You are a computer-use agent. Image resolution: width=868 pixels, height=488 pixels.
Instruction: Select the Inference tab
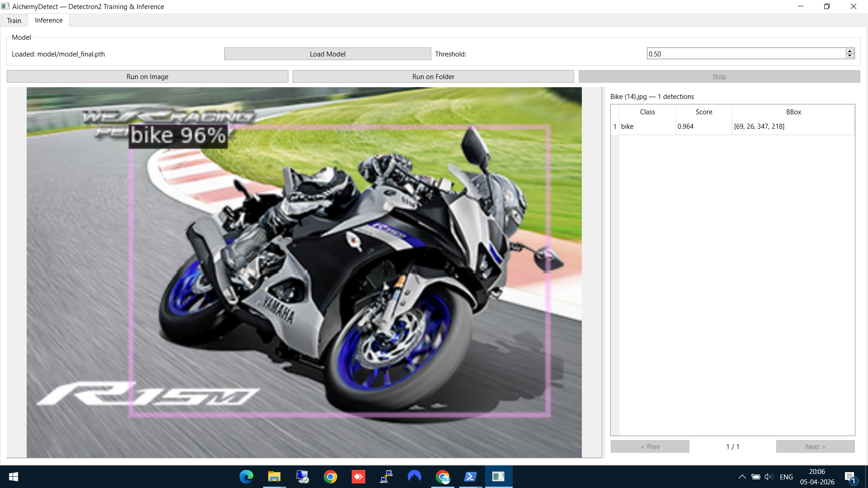tap(48, 20)
